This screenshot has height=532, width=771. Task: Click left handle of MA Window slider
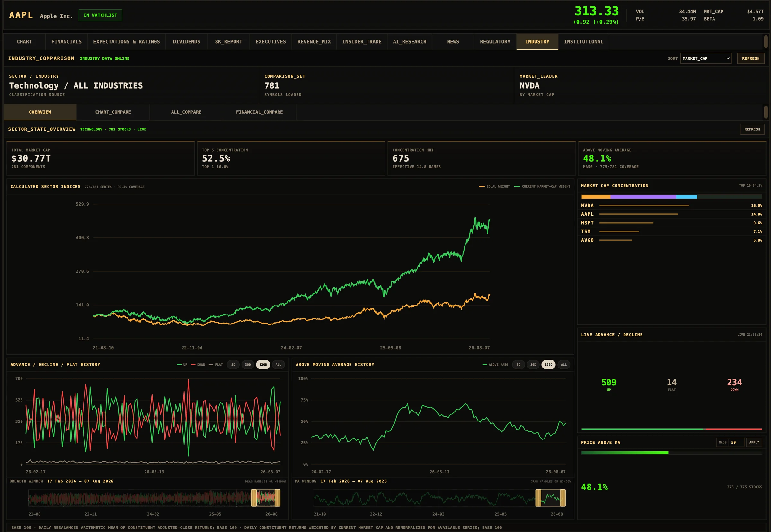coord(538,498)
